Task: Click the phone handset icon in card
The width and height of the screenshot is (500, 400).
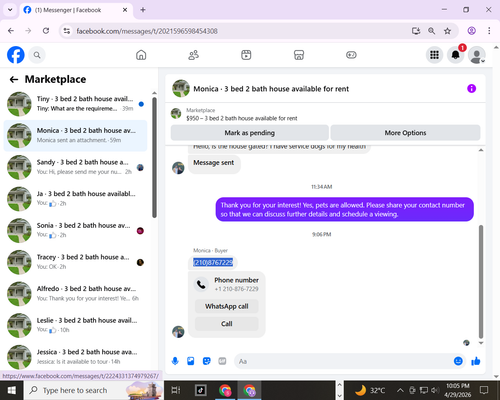Action: pos(201,284)
